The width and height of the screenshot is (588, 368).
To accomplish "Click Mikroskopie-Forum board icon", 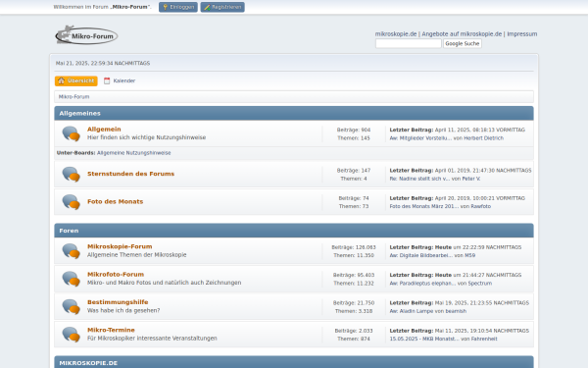I will [x=71, y=251].
